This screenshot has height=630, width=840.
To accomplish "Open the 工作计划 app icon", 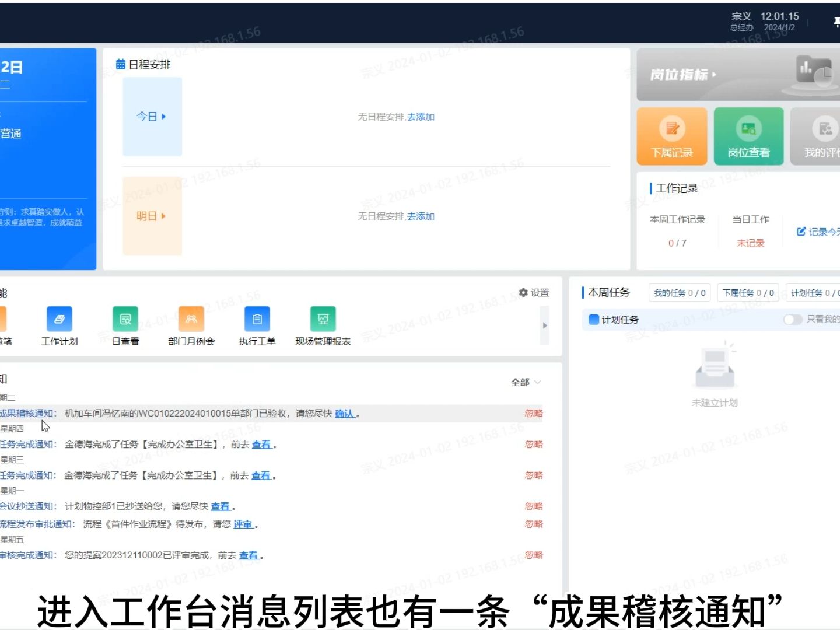I will (59, 319).
